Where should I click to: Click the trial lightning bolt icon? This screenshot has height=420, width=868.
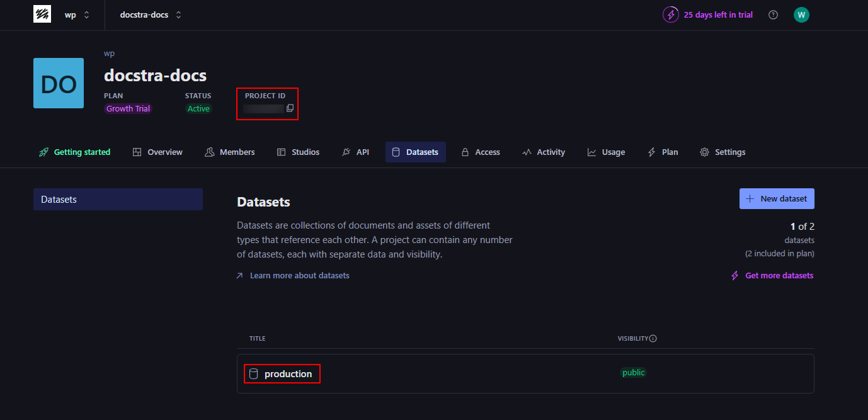click(670, 14)
